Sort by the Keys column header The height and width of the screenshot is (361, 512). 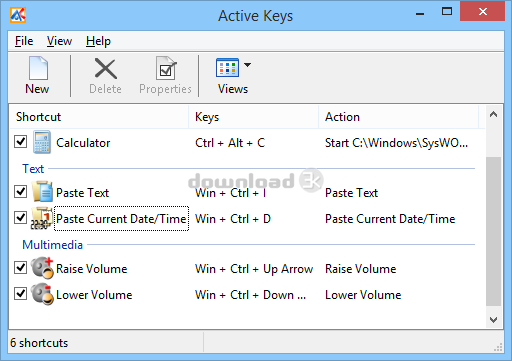coord(253,117)
